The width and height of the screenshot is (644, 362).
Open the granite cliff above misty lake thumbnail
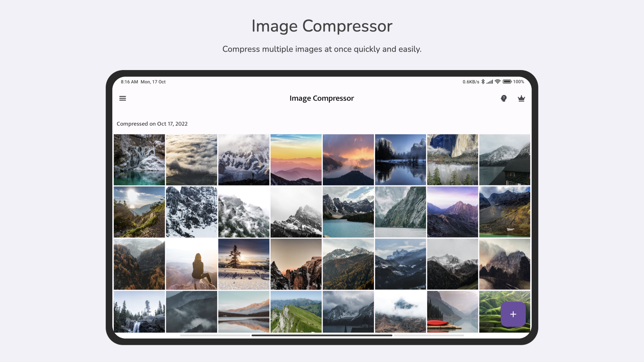452,160
